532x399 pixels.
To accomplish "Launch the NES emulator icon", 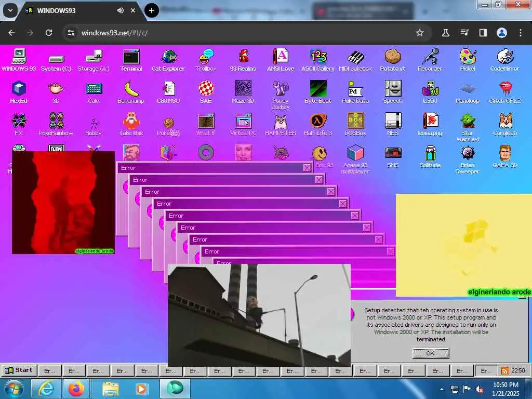I will [x=393, y=124].
